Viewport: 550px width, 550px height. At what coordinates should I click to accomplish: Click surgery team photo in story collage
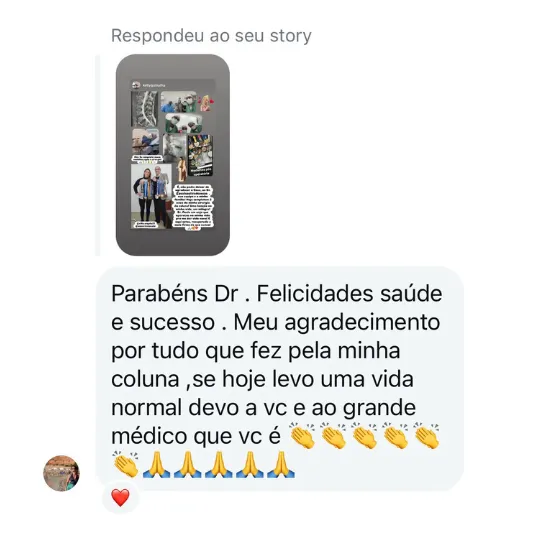point(179,102)
